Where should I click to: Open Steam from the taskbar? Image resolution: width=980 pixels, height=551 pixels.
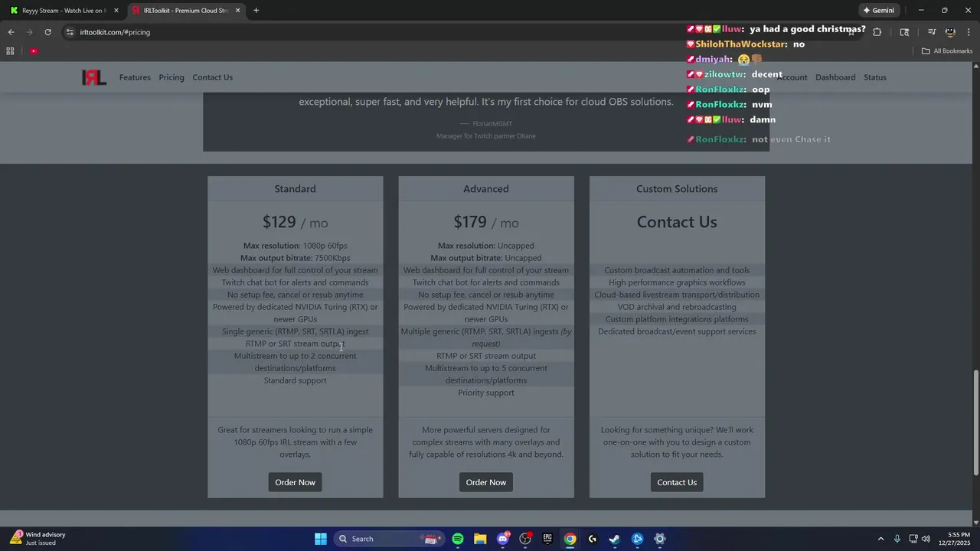(615, 539)
